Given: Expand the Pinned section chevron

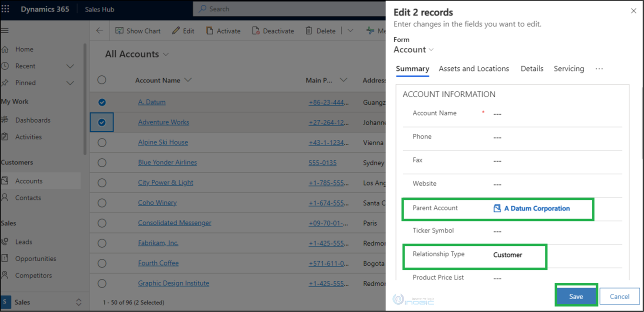Looking at the screenshot, I should [x=70, y=83].
